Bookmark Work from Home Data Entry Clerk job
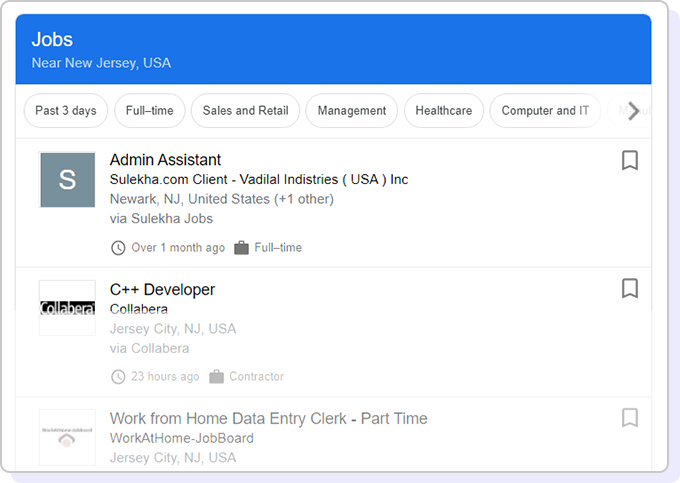Screen dimensions: 680x483 pos(630,418)
